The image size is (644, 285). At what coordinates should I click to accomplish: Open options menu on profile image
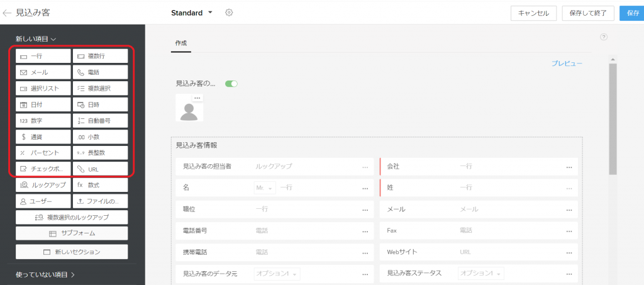click(197, 99)
